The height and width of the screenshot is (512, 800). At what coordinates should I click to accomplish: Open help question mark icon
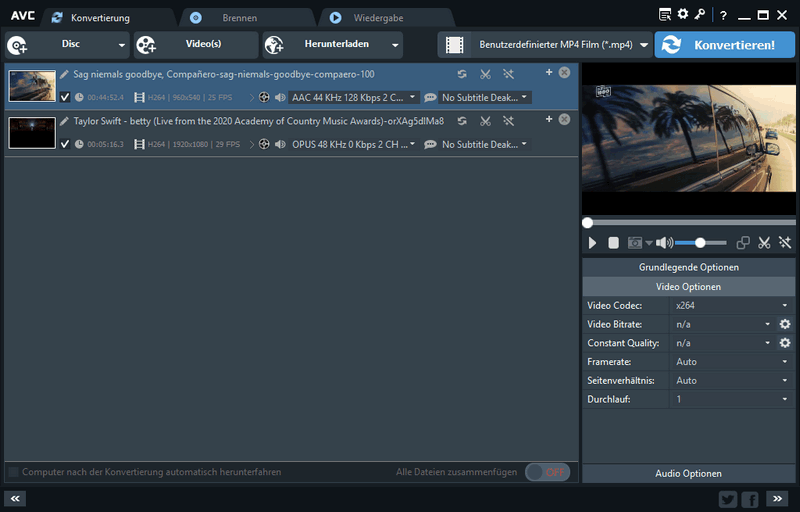pyautogui.click(x=723, y=15)
